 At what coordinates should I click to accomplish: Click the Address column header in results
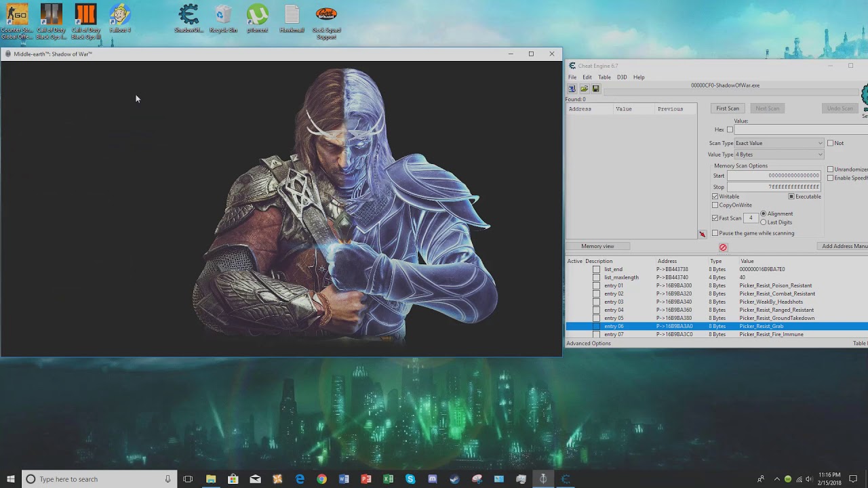(x=590, y=108)
